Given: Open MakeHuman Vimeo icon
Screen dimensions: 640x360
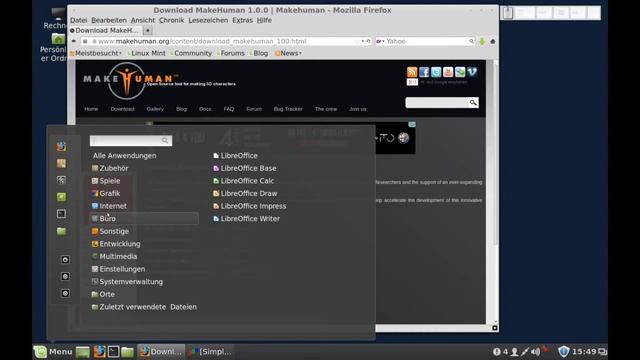Looking at the screenshot, I should (x=472, y=72).
